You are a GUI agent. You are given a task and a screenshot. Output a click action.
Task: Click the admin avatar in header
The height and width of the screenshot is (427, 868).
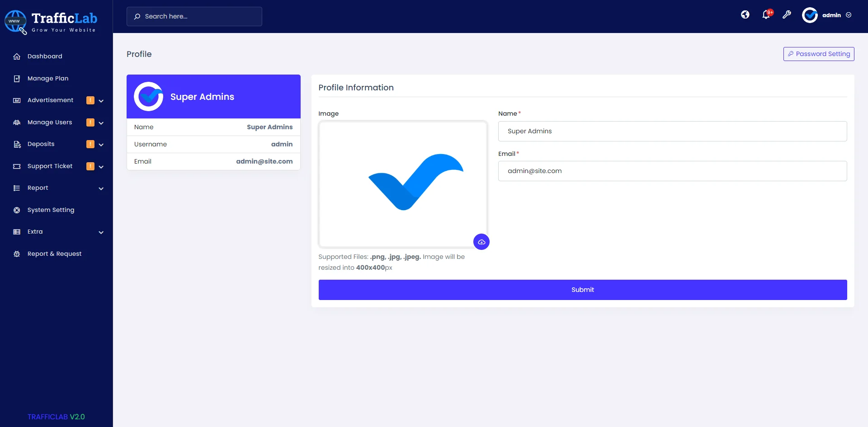pos(810,15)
